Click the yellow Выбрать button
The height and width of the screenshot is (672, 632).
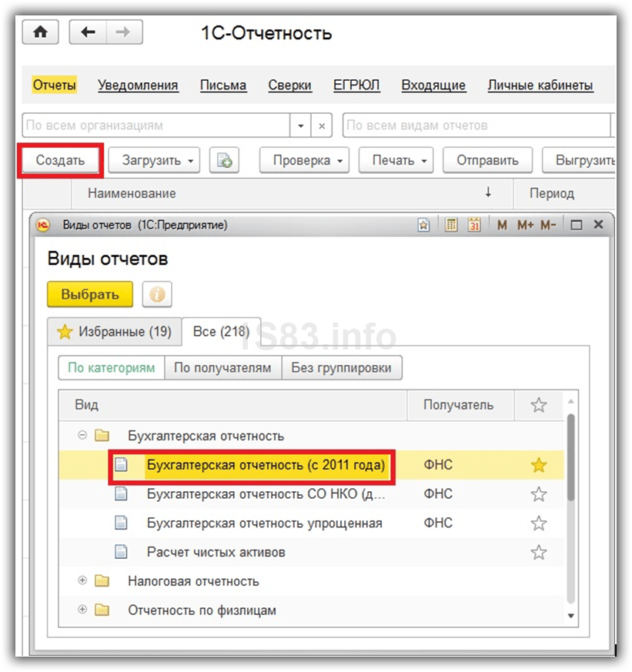tap(90, 294)
